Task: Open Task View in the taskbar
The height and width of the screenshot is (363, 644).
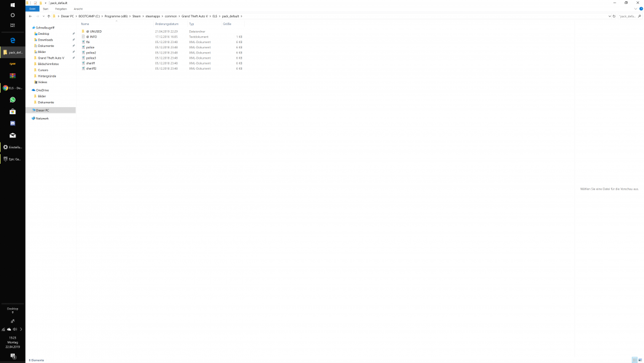Action: (12, 25)
